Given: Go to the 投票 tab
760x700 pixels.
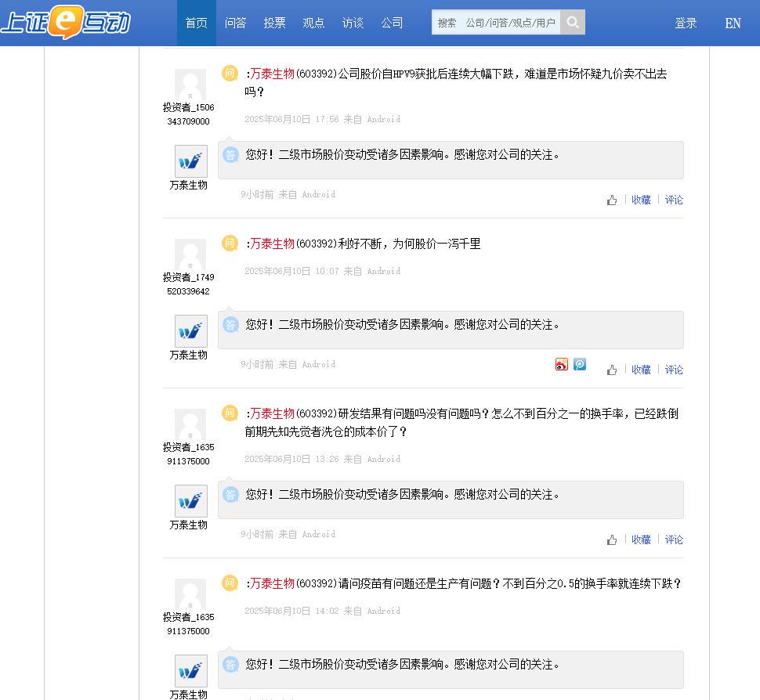Looking at the screenshot, I should coord(274,23).
